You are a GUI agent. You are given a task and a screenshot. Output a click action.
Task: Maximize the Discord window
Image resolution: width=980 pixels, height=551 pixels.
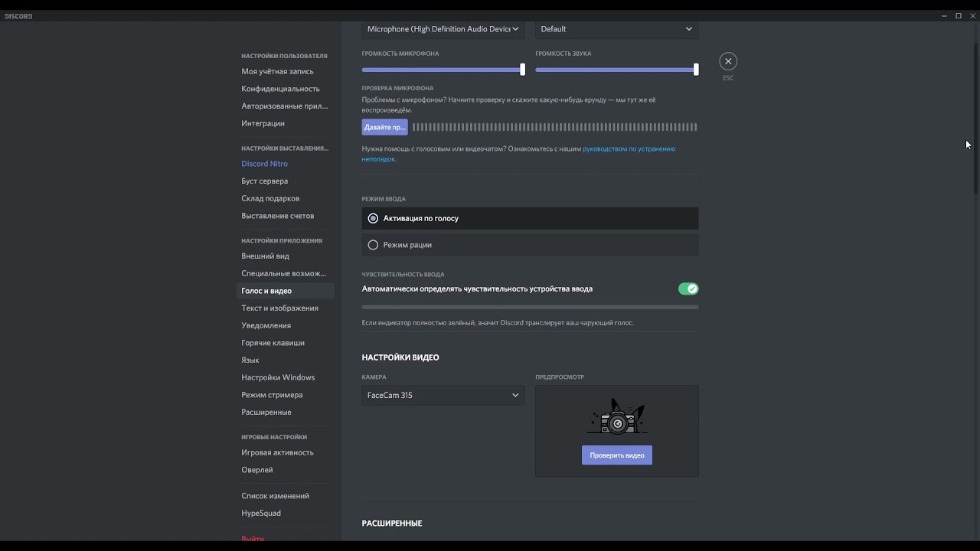[x=959, y=15]
